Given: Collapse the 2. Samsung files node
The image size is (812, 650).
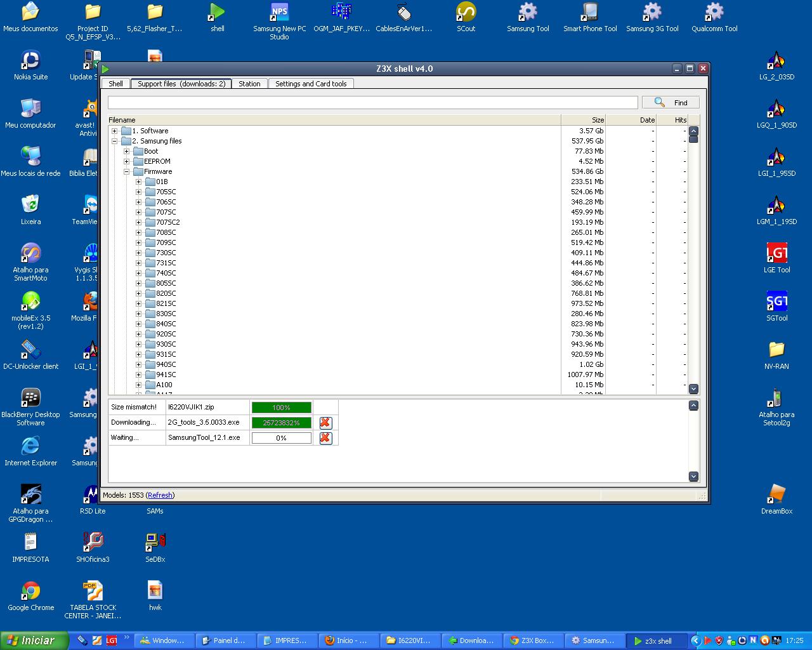Looking at the screenshot, I should coord(115,141).
